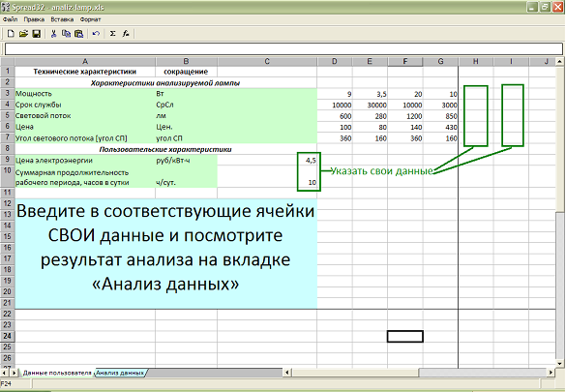
Task: Click the cell 'Технические характеристики'
Action: 85,72
